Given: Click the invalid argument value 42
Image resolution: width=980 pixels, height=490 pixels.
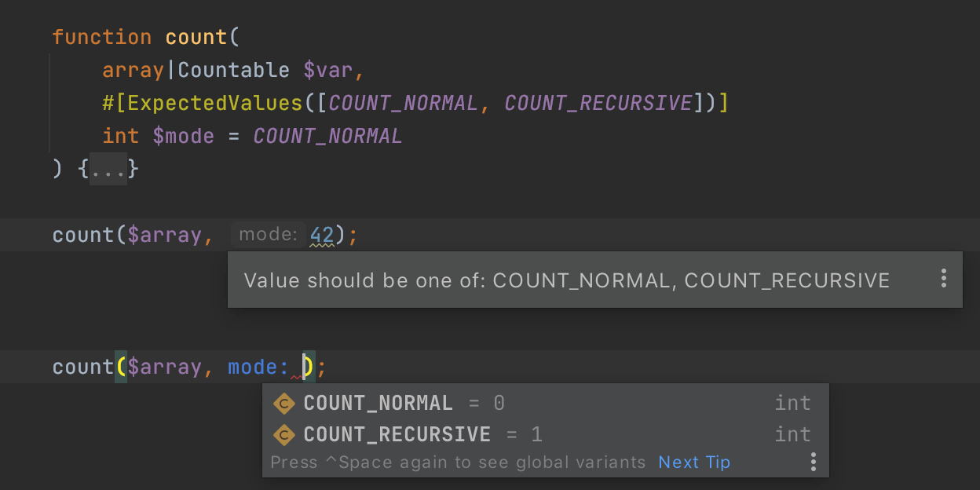Looking at the screenshot, I should pos(324,234).
